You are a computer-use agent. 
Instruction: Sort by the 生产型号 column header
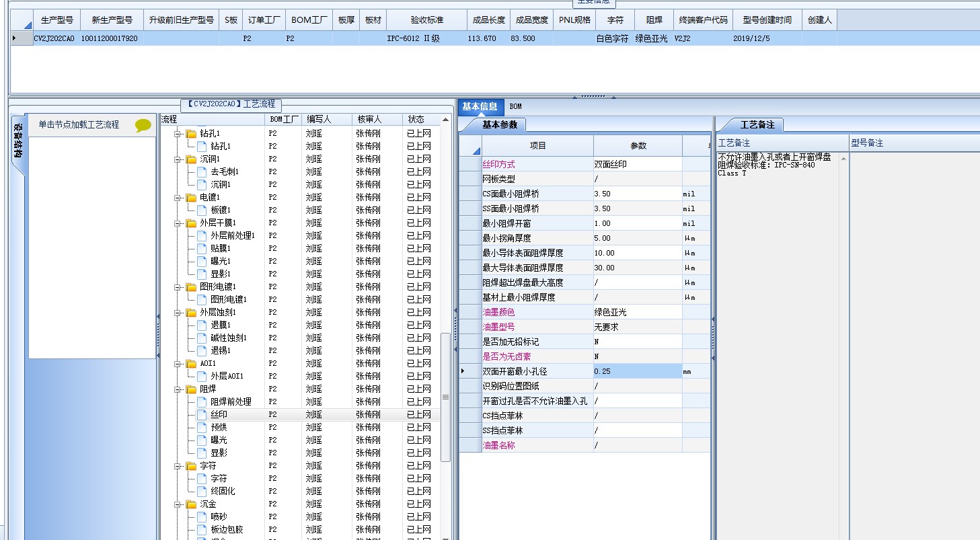click(x=56, y=20)
